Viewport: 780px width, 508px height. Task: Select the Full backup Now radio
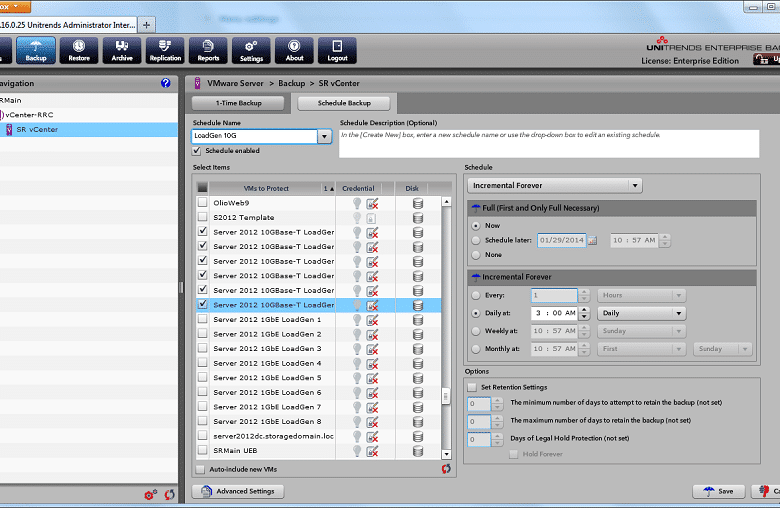click(476, 225)
